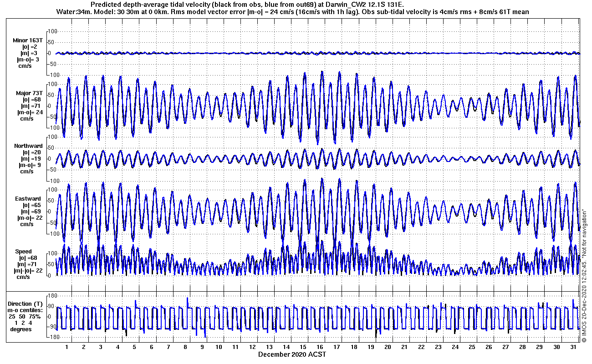The height and width of the screenshot is (364, 592).
Task: Select the 'Minor 163T' panel label
Action: click(x=28, y=40)
